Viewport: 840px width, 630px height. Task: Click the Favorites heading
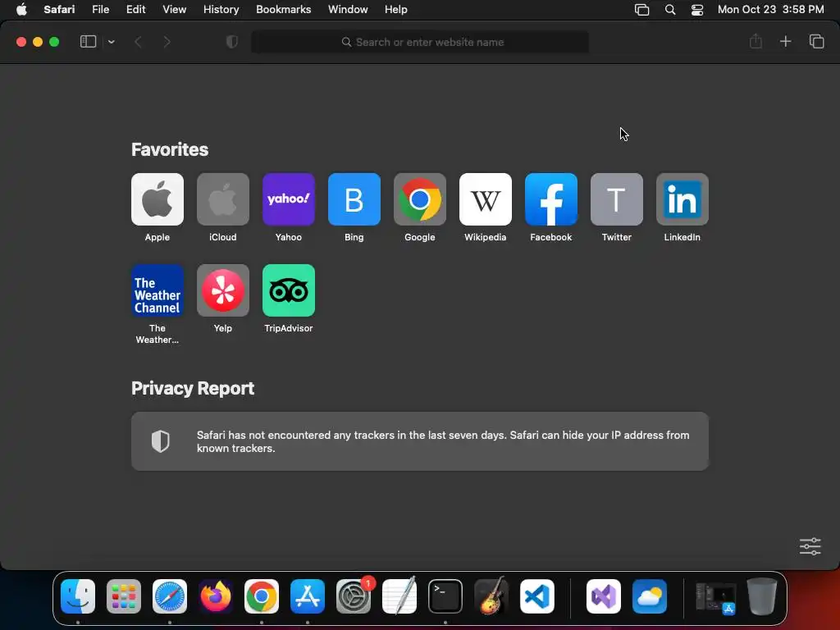click(170, 149)
